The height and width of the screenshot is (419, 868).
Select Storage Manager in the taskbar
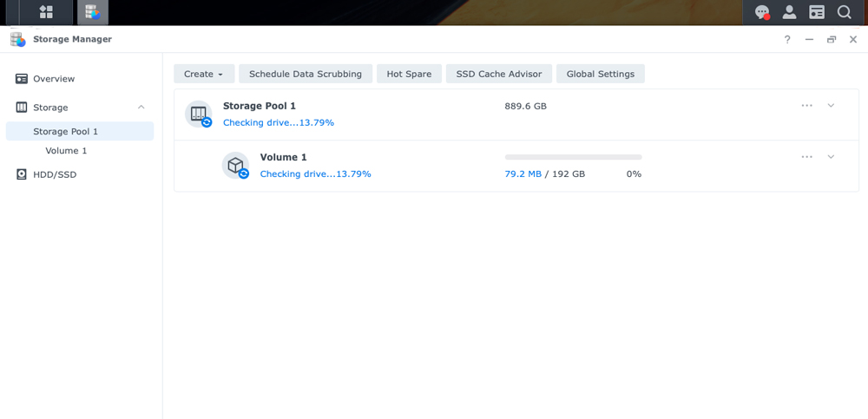click(x=93, y=12)
